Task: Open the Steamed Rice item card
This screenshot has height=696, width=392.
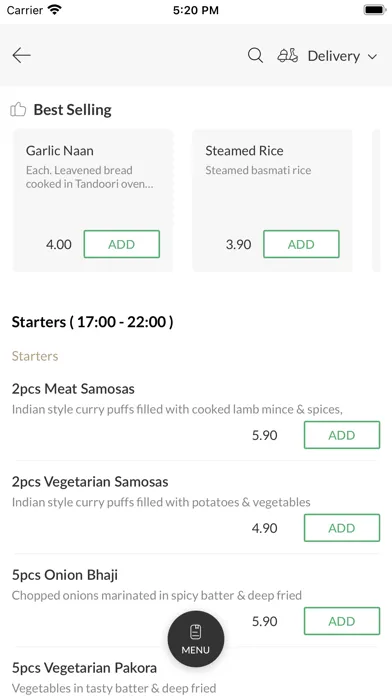Action: tap(272, 200)
